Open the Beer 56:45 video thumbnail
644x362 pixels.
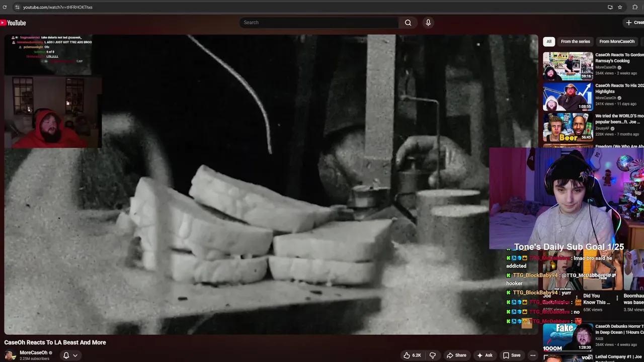point(568,127)
